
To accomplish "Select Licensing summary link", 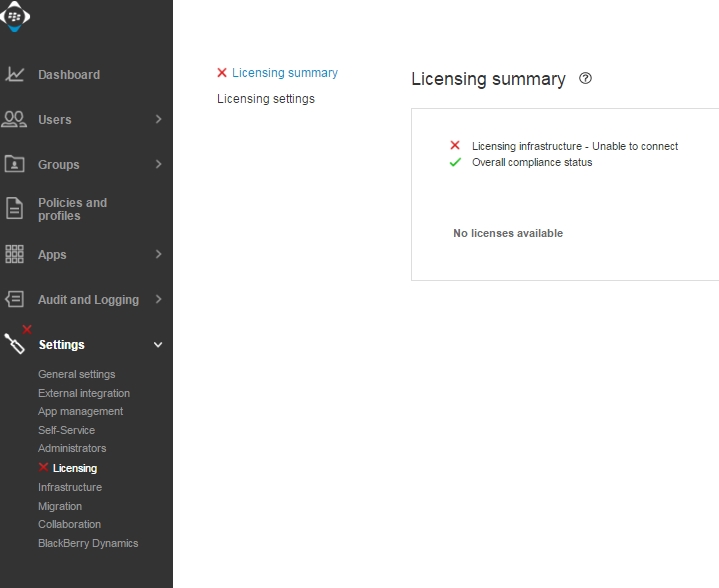I will click(285, 73).
